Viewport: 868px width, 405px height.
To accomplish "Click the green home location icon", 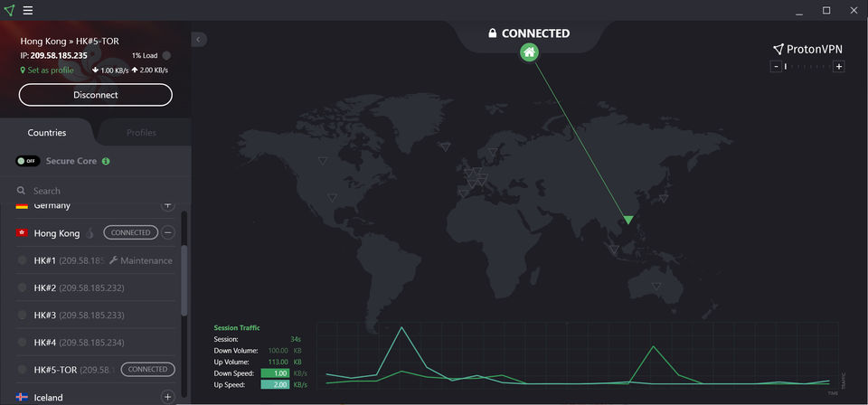I will [x=530, y=52].
